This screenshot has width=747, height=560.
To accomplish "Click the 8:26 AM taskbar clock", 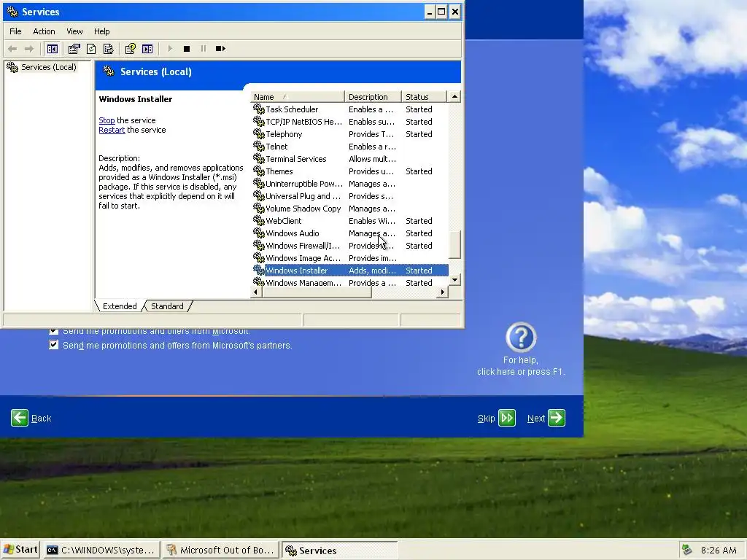I will tap(719, 550).
